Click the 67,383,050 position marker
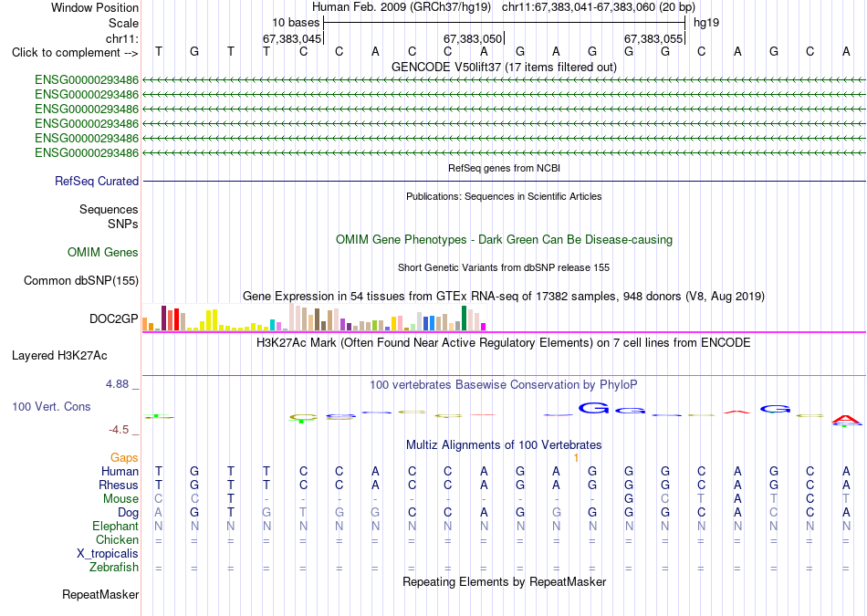This screenshot has height=616, width=867. click(473, 38)
